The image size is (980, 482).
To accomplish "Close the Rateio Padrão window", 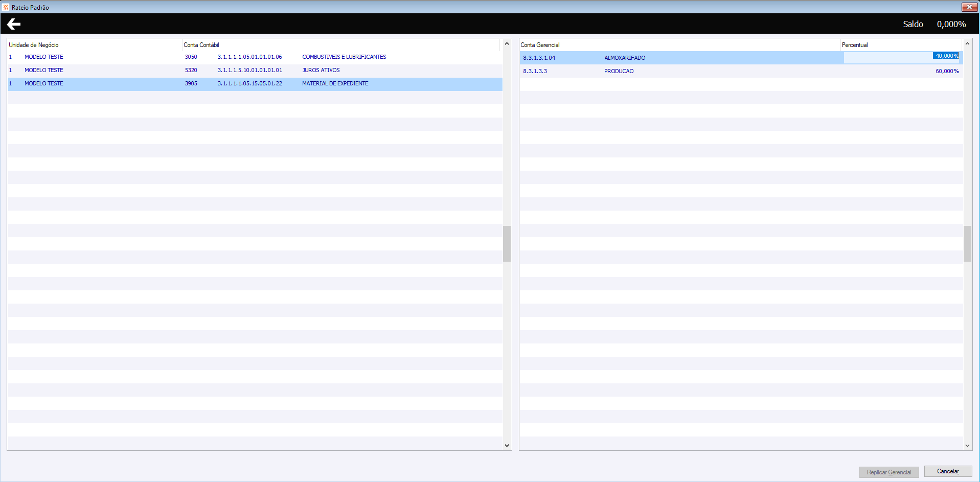I will tap(969, 7).
